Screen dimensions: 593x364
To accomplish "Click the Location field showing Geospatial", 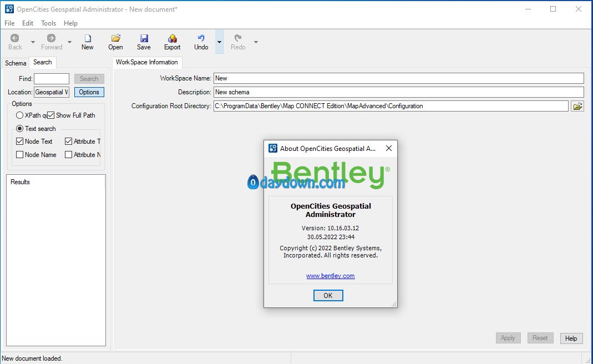I will pos(52,92).
